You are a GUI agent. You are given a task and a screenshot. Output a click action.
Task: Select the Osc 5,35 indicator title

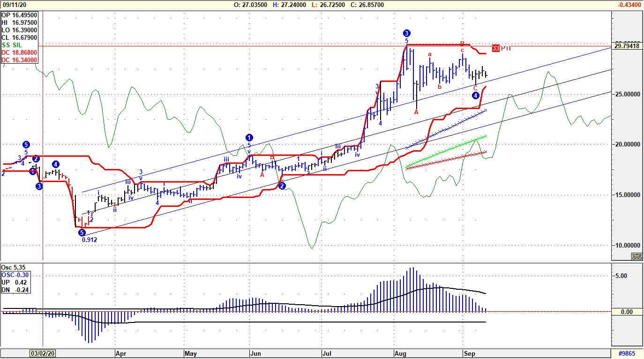(13, 267)
